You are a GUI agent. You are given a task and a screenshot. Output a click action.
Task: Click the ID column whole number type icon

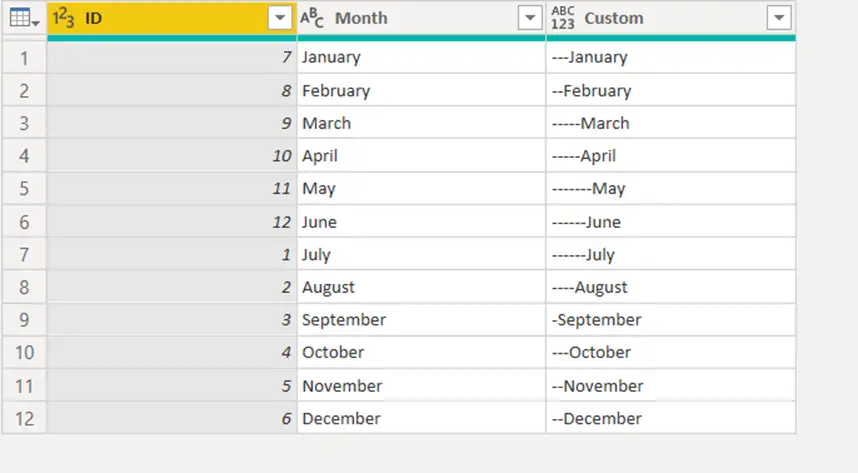click(63, 18)
